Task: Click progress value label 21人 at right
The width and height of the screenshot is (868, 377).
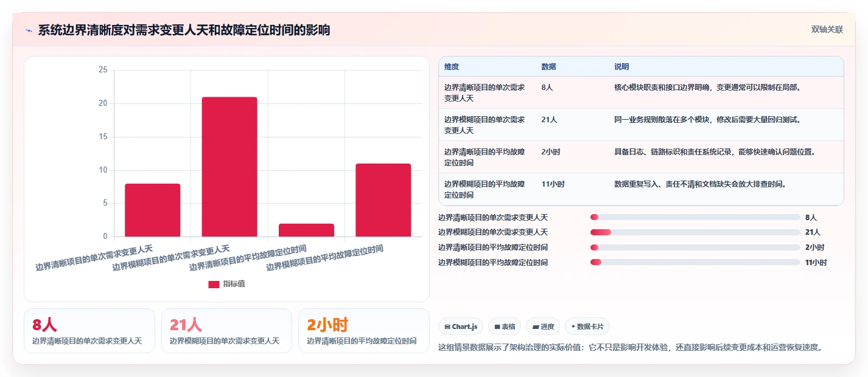Action: pyautogui.click(x=813, y=232)
